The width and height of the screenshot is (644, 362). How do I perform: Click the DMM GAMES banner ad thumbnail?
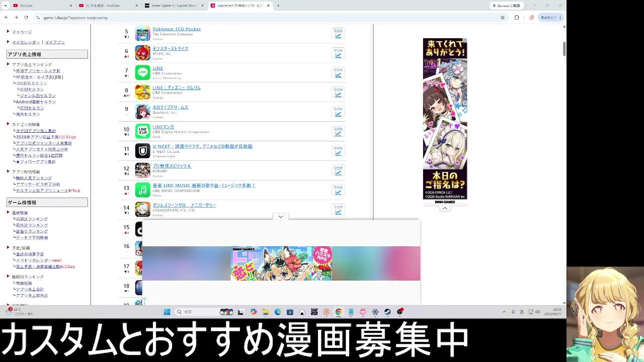281,263
